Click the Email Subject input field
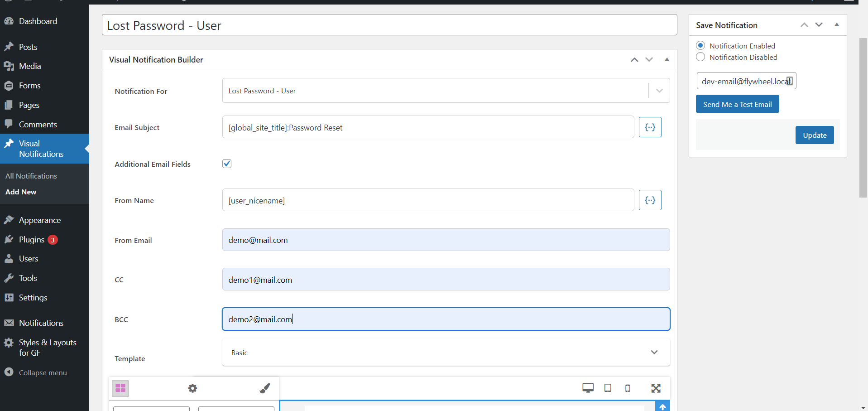The width and height of the screenshot is (868, 411). (428, 127)
